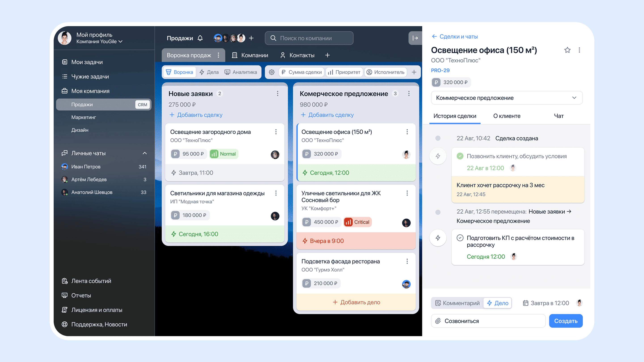Open the Чат tab in deal panel
The width and height of the screenshot is (644, 362).
click(x=559, y=116)
